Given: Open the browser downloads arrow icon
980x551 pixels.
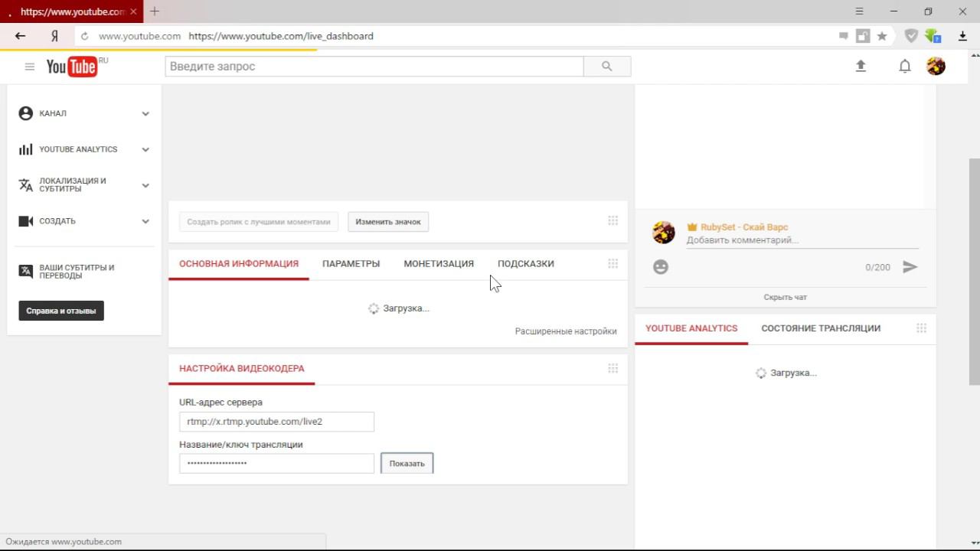Looking at the screenshot, I should pyautogui.click(x=963, y=36).
